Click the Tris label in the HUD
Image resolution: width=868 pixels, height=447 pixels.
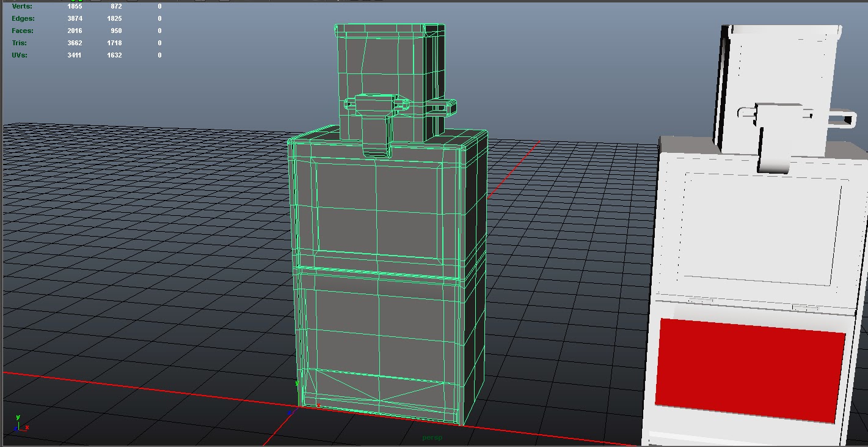pos(19,43)
